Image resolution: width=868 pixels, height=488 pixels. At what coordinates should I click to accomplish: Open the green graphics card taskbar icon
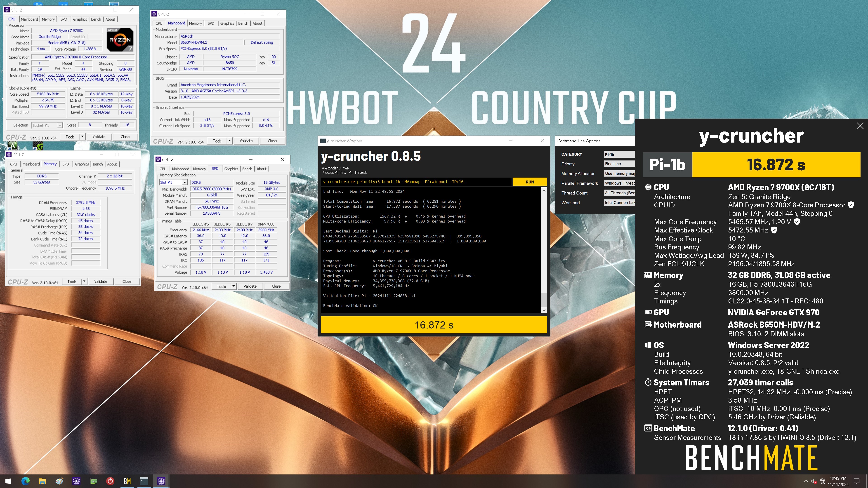[x=93, y=481]
